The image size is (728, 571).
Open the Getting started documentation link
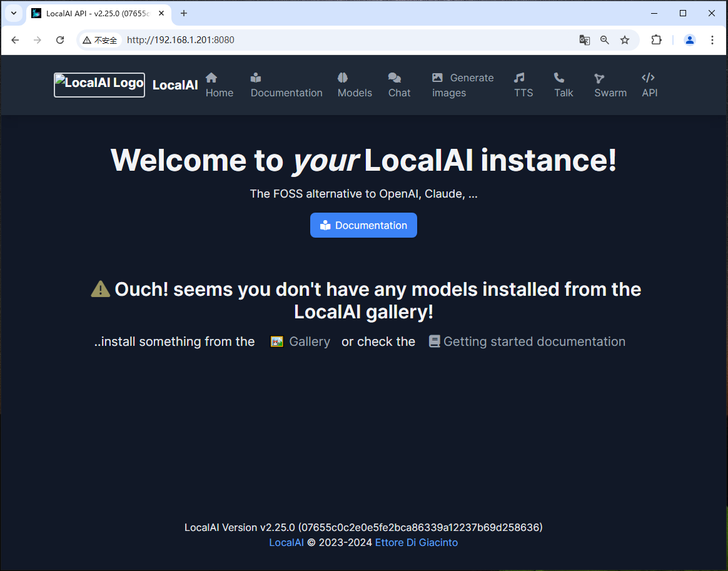point(535,341)
